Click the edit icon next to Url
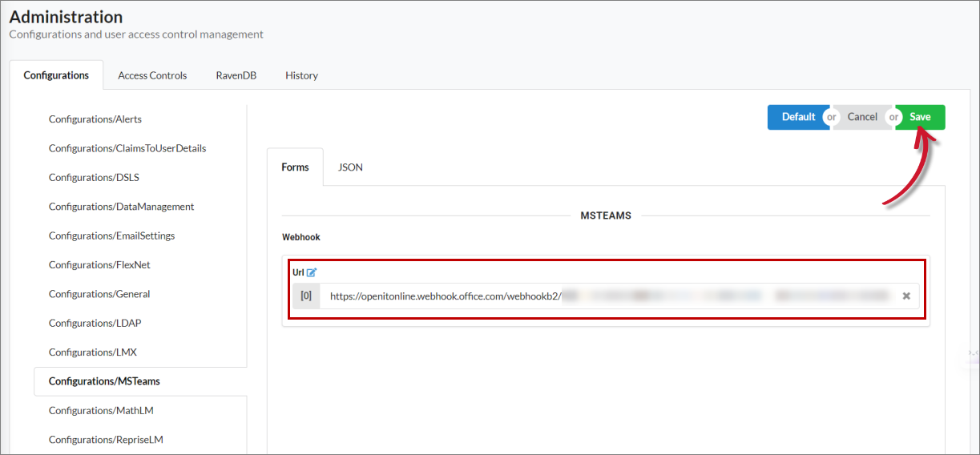 pyautogui.click(x=312, y=272)
